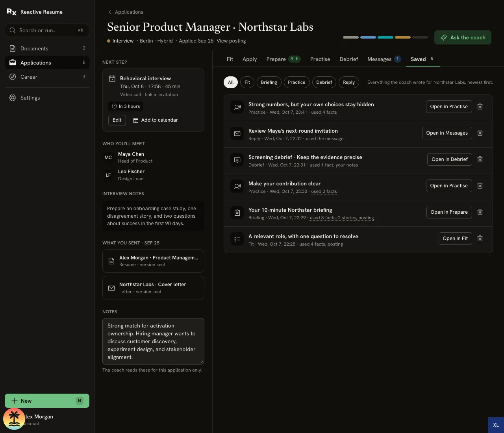Delete the "Make your contribution clear" item
The image size is (504, 433).
click(x=480, y=186)
